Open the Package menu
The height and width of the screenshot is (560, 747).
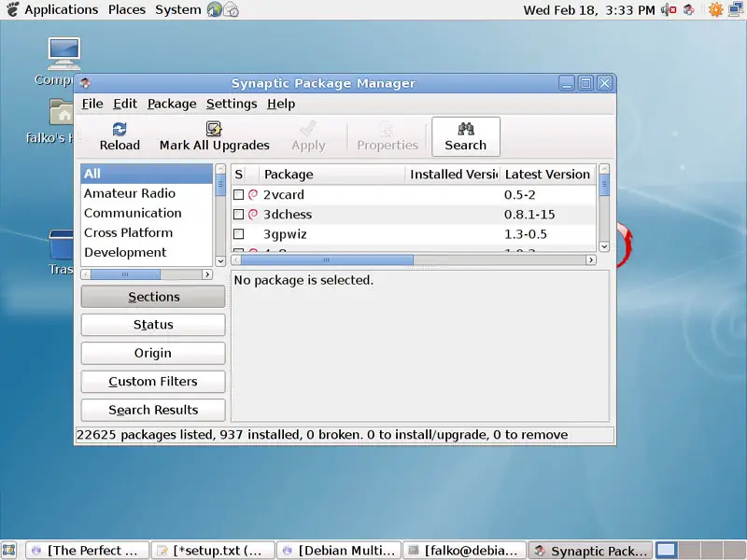(172, 104)
